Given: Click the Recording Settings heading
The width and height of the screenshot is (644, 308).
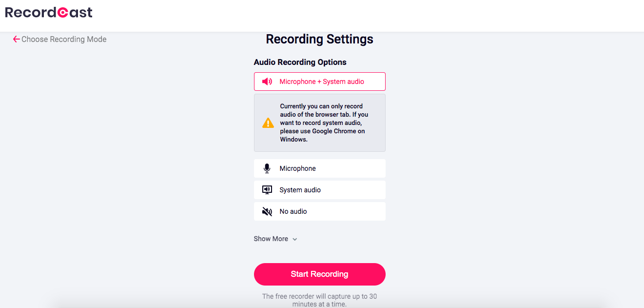Looking at the screenshot, I should coord(320,39).
